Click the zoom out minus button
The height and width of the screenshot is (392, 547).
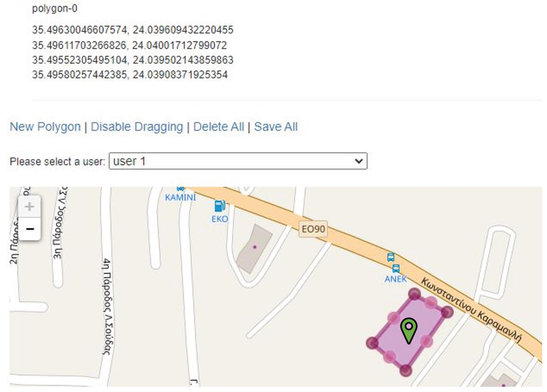(29, 229)
